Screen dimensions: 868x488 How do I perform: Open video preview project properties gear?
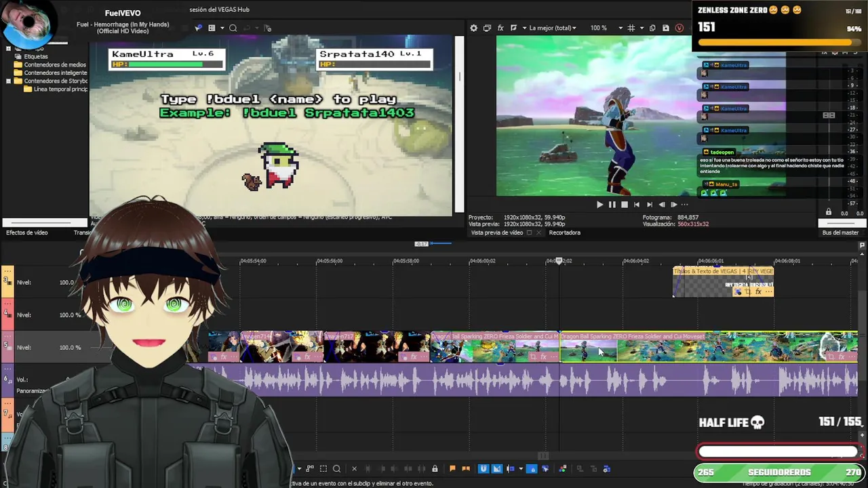click(x=473, y=28)
